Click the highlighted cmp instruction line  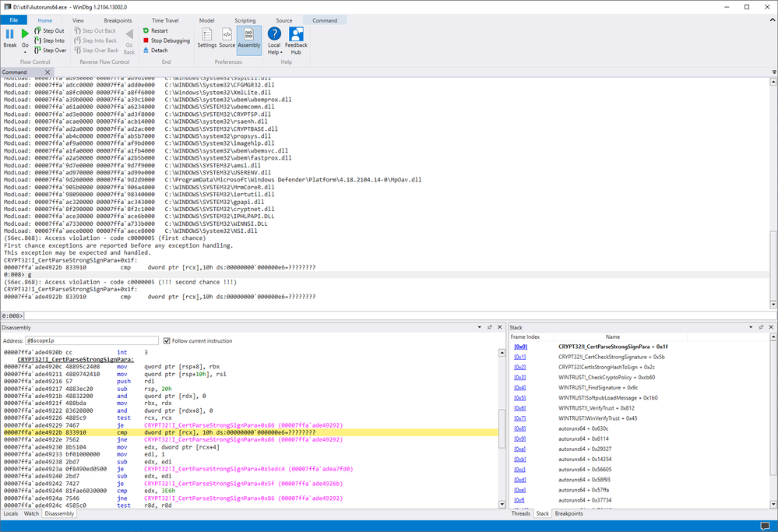(x=251, y=433)
